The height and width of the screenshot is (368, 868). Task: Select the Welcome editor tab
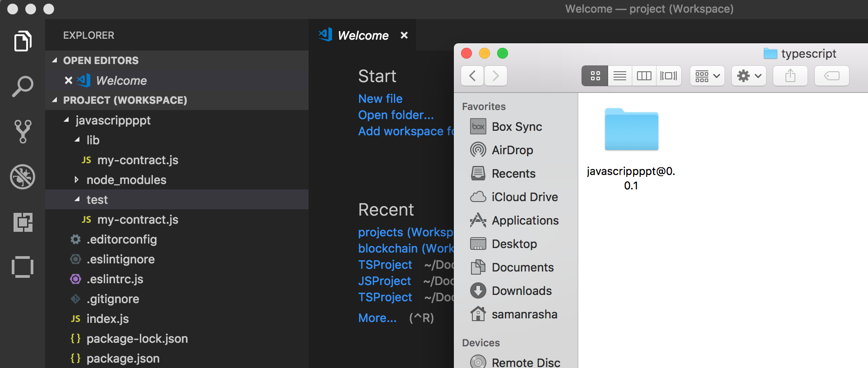pyautogui.click(x=362, y=35)
